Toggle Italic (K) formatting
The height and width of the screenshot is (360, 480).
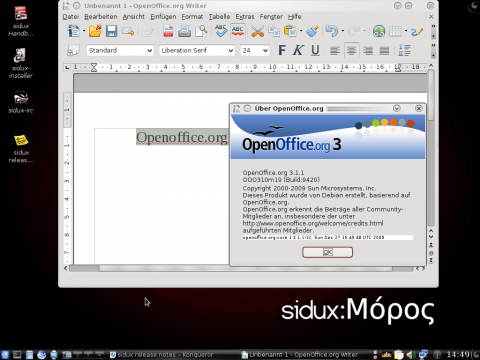tap(298, 50)
